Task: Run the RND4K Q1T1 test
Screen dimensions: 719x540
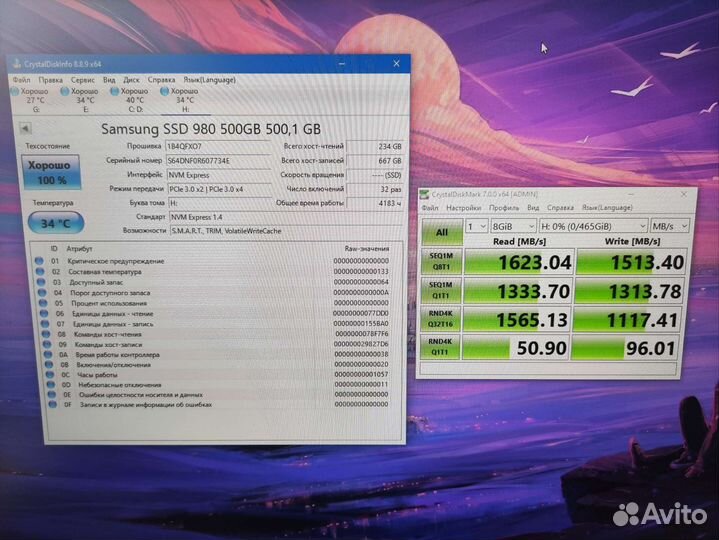Action: point(440,347)
